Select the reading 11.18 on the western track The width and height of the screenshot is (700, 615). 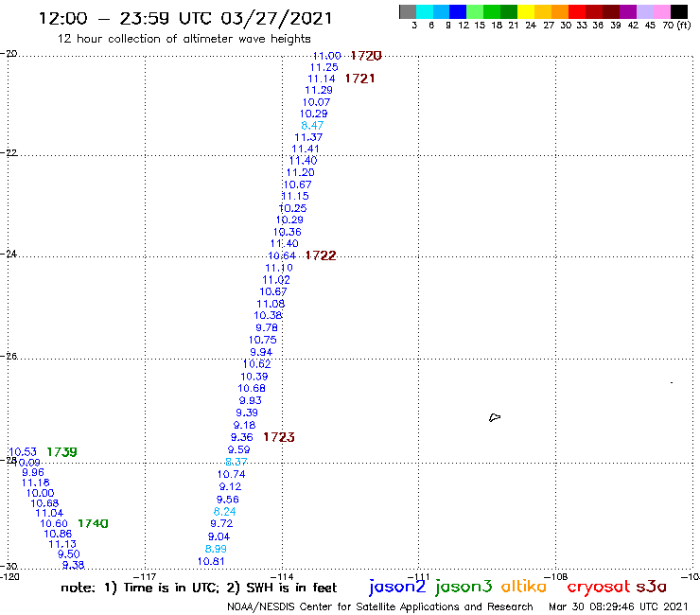pyautogui.click(x=36, y=483)
